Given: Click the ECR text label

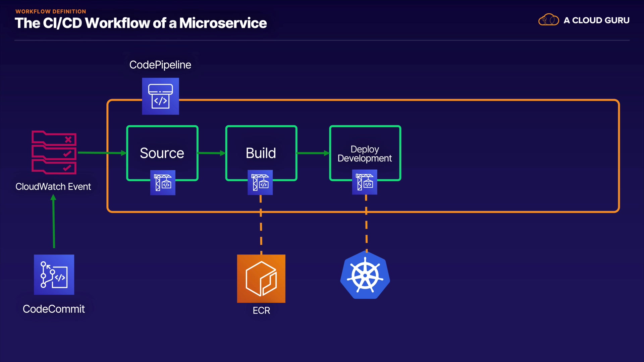Looking at the screenshot, I should (261, 310).
